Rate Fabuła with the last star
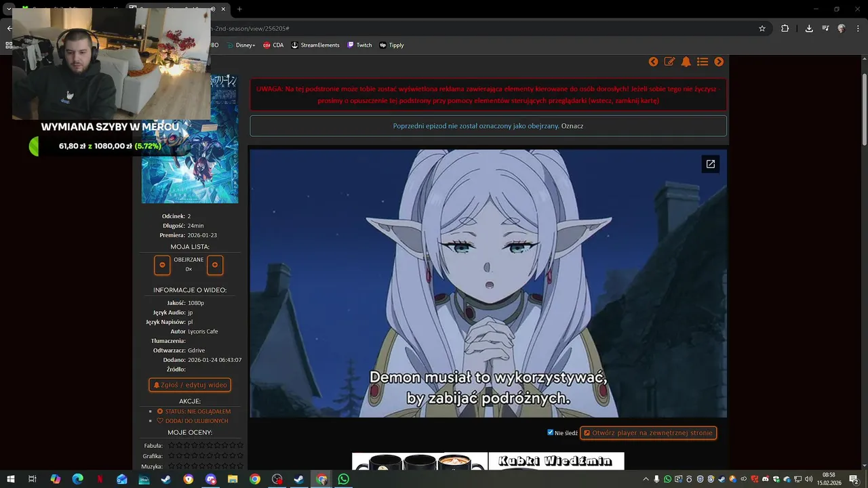Image resolution: width=868 pixels, height=488 pixels. pyautogui.click(x=240, y=445)
